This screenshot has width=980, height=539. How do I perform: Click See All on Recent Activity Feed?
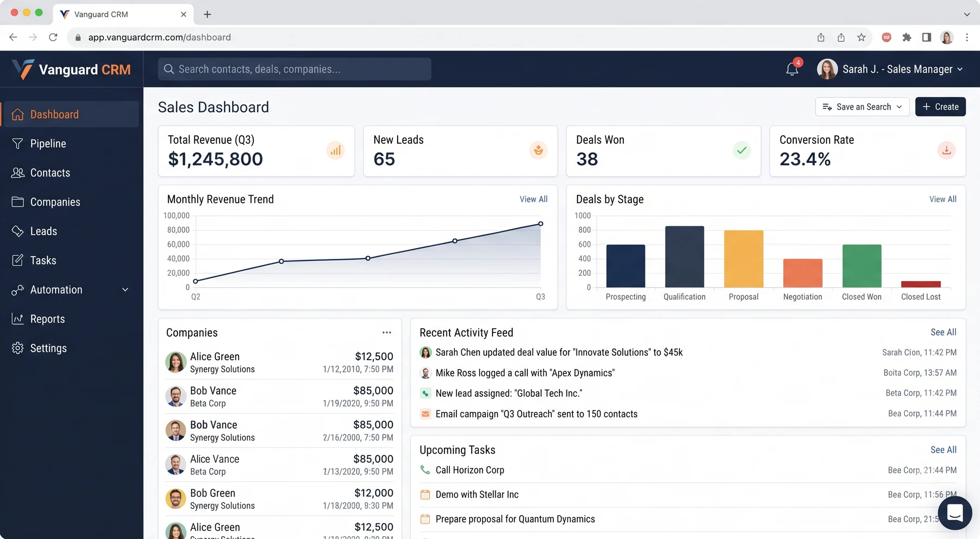pos(944,332)
